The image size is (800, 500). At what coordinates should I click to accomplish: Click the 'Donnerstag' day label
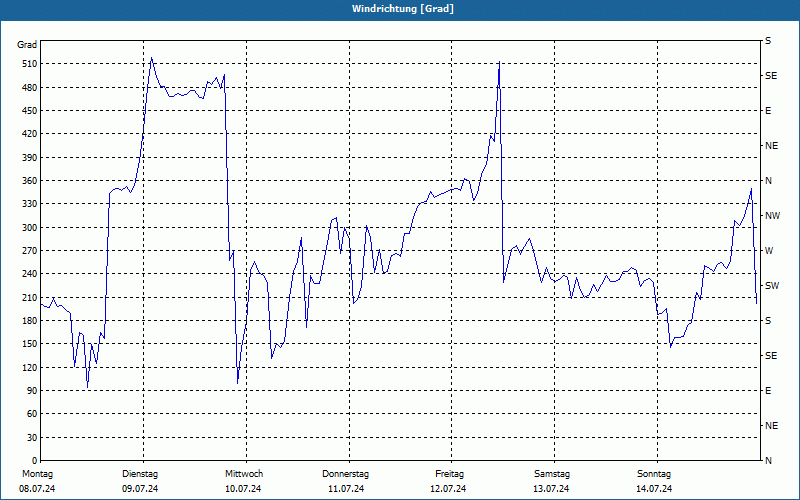click(345, 474)
